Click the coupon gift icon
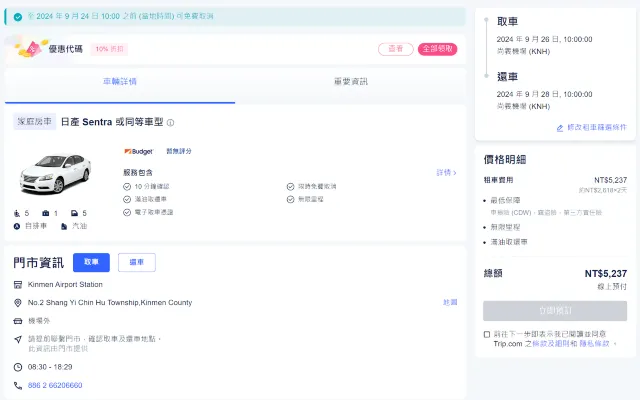Screen dimensions: 640x400 [x=32, y=48]
